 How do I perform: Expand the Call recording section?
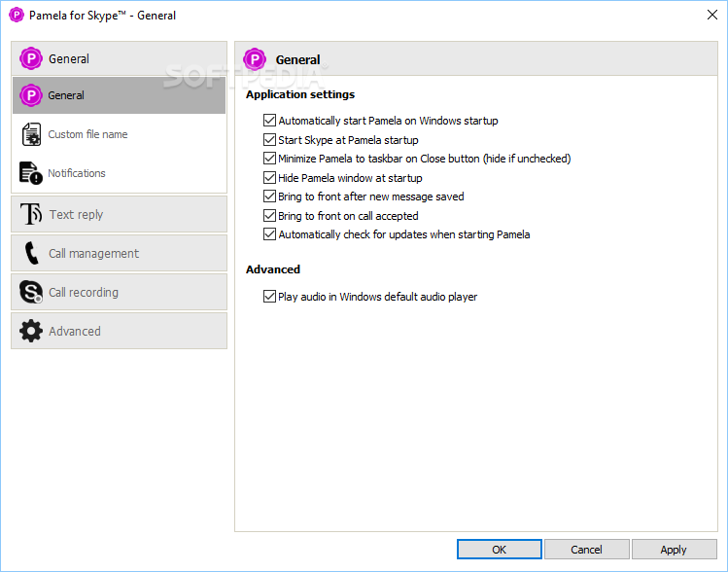coord(119,292)
